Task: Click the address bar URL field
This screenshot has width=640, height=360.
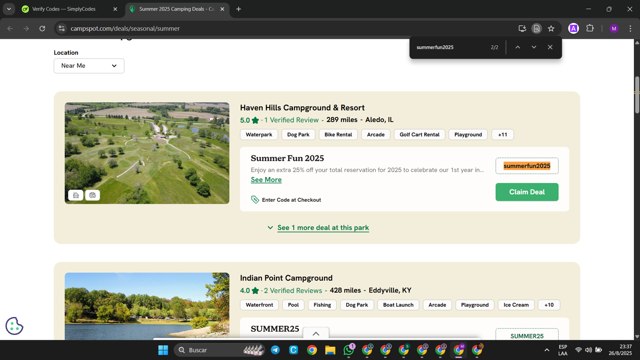Action: (x=286, y=29)
